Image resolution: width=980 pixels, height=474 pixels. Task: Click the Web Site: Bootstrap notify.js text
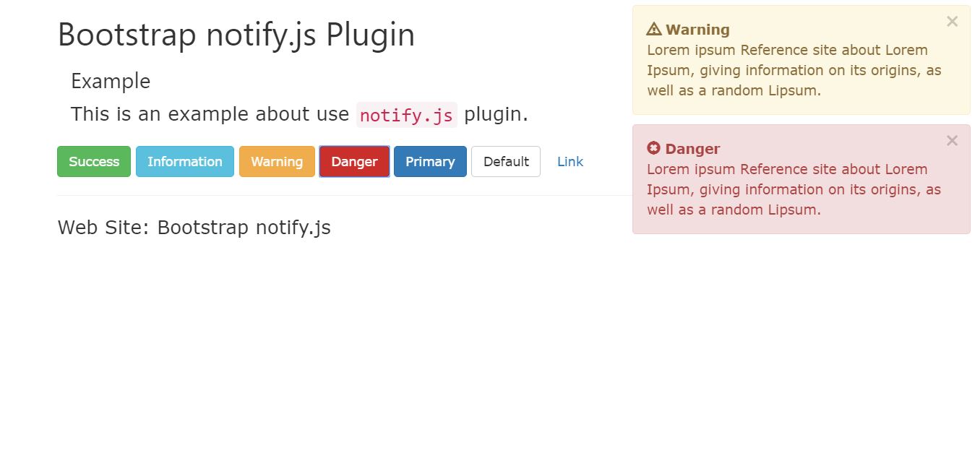[194, 228]
